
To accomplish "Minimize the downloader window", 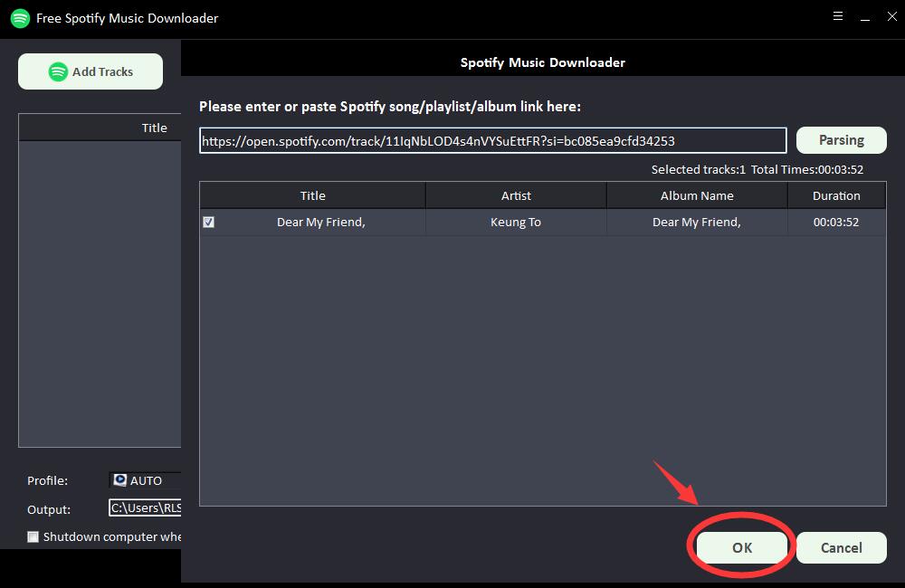I will pyautogui.click(x=865, y=16).
